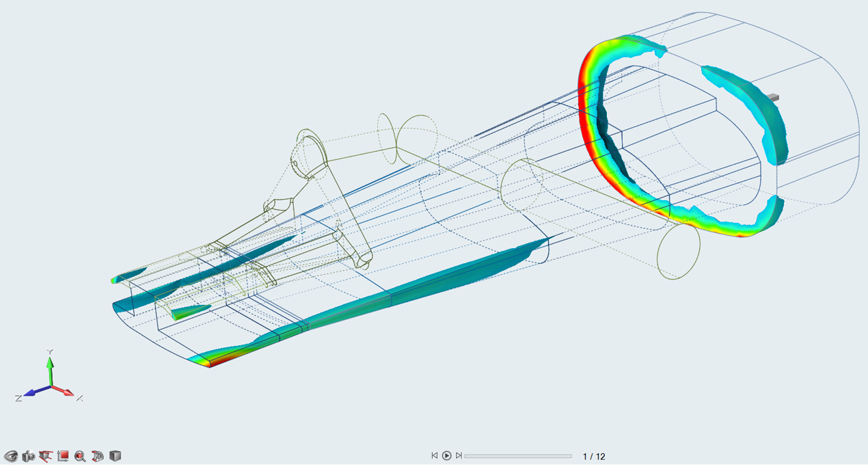The image size is (868, 473).
Task: Click the gray solid cube icon
Action: (116, 456)
